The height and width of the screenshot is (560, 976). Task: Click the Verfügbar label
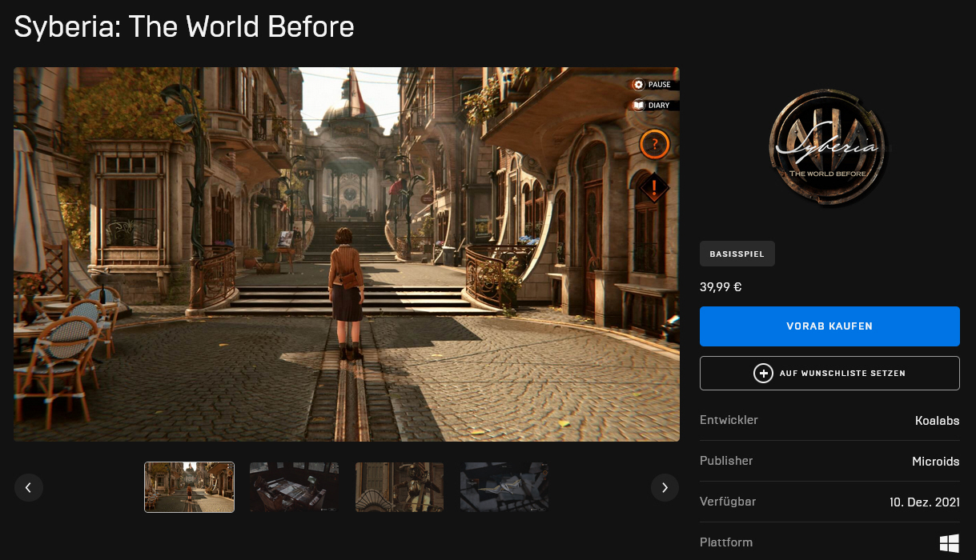[x=728, y=502]
